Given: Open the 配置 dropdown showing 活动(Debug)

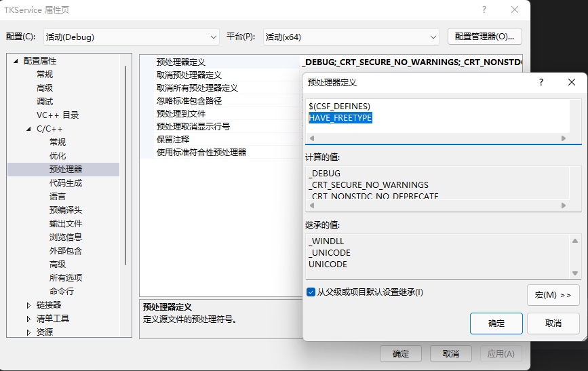Looking at the screenshot, I should coord(132,37).
